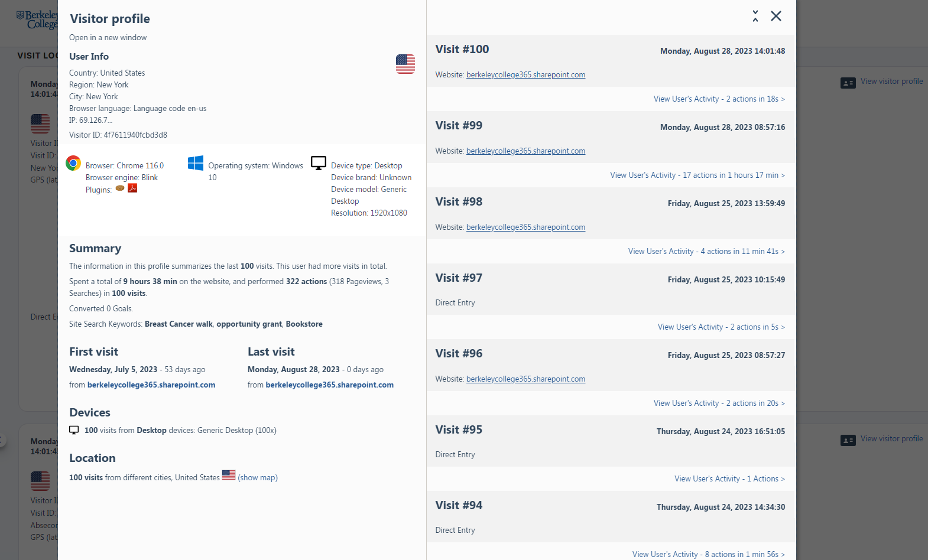Click the large United States flag in User Info
928x560 pixels.
click(x=405, y=64)
